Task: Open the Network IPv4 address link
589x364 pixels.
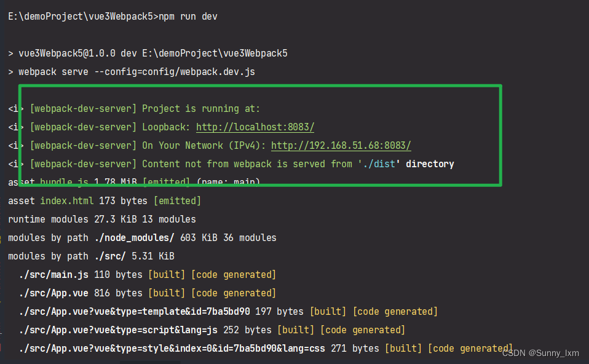Action: pyautogui.click(x=341, y=145)
